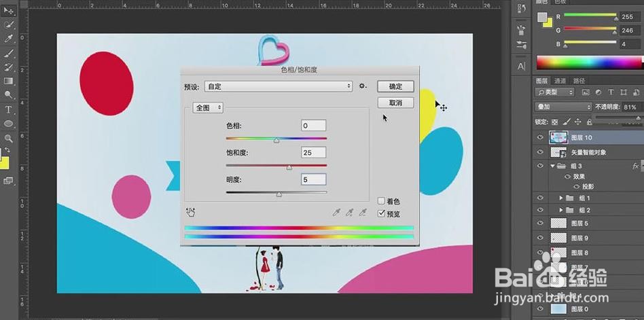Collapse the 组 3 group
The height and width of the screenshot is (320, 644).
point(553,166)
